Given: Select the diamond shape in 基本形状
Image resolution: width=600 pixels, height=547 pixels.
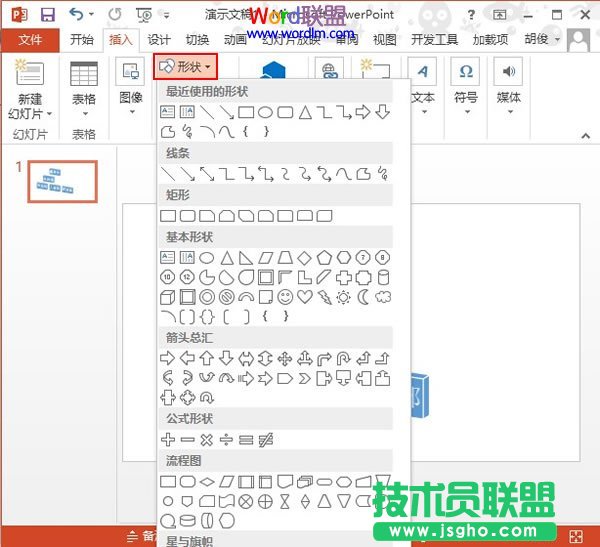Looking at the screenshot, I should [304, 258].
